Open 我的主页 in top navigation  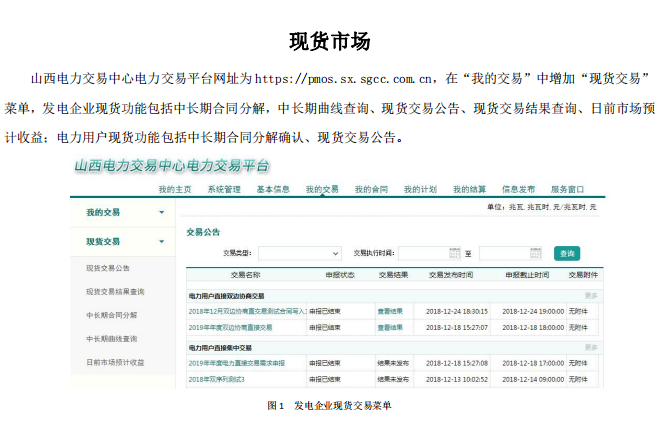(x=174, y=188)
